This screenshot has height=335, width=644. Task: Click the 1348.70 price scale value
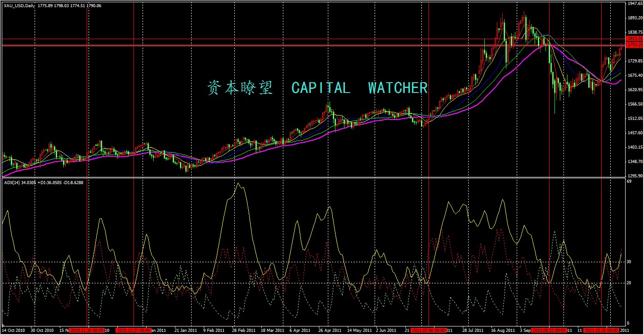click(635, 162)
